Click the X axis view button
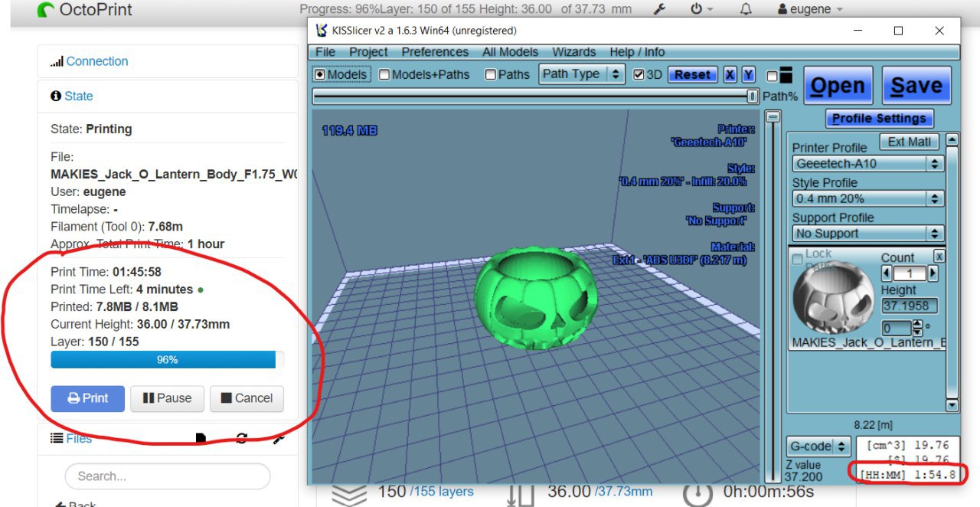Screen dimensions: 980x507 click(730, 74)
